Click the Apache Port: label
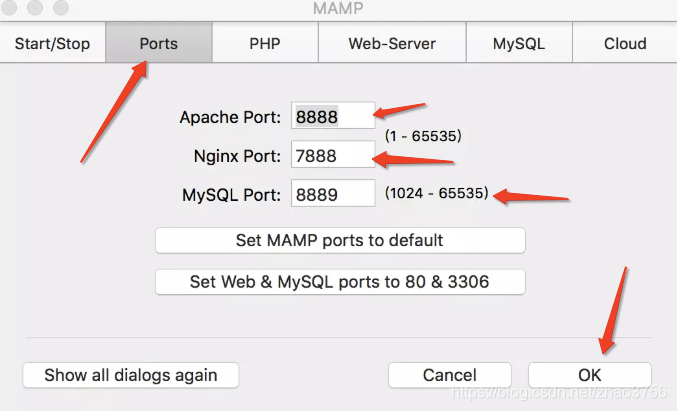Screen dimensions: 677x411 [230, 117]
